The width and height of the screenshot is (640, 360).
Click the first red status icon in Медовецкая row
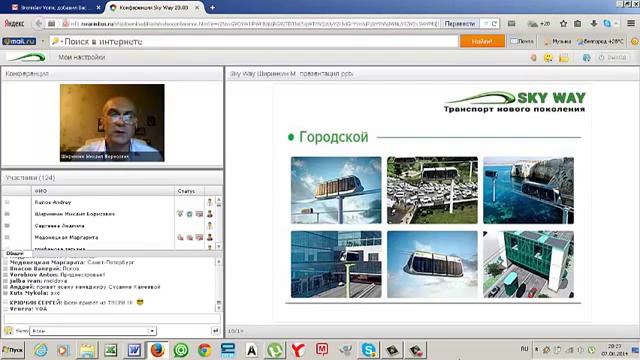click(x=180, y=237)
